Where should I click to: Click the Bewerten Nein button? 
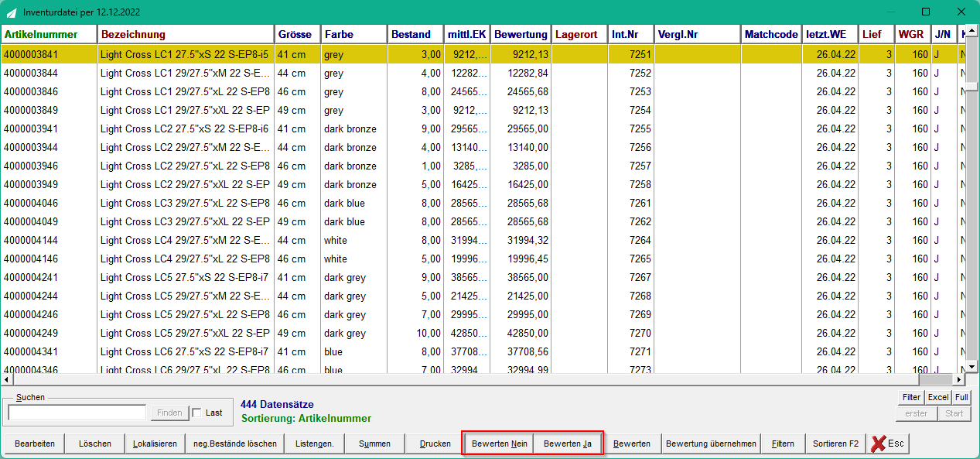click(x=500, y=444)
